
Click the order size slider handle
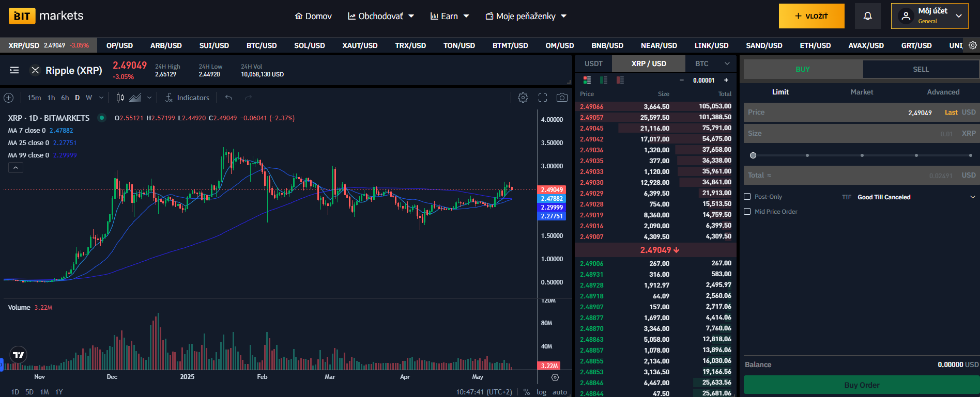[x=753, y=155]
